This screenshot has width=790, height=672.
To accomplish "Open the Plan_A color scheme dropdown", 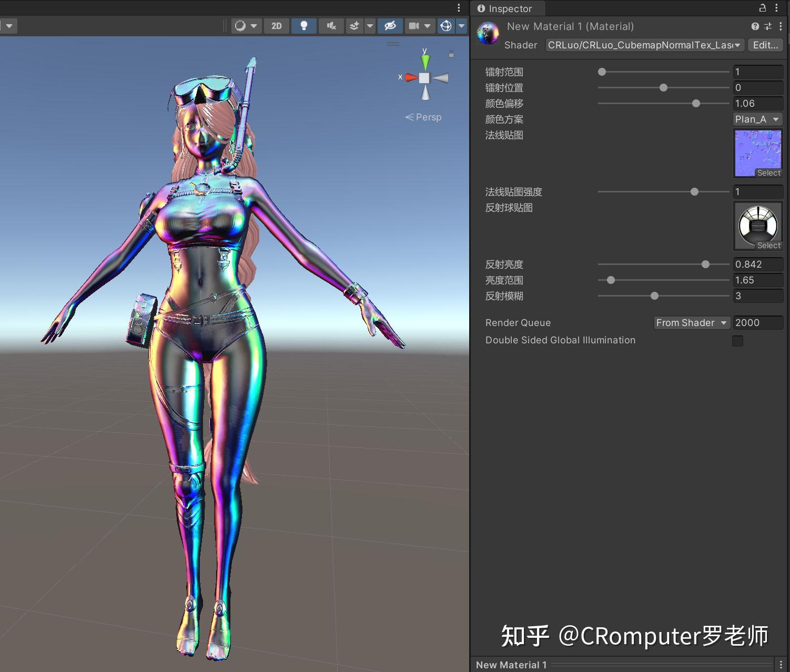I will [x=757, y=119].
